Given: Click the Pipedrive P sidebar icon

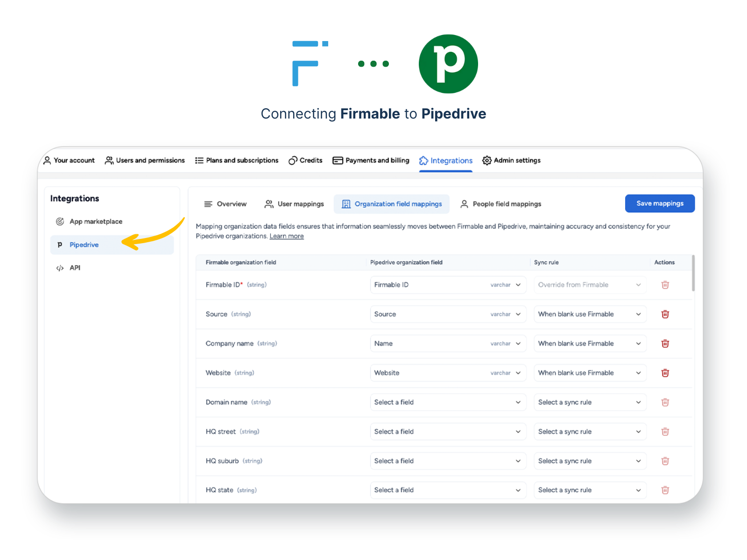Looking at the screenshot, I should click(x=60, y=245).
